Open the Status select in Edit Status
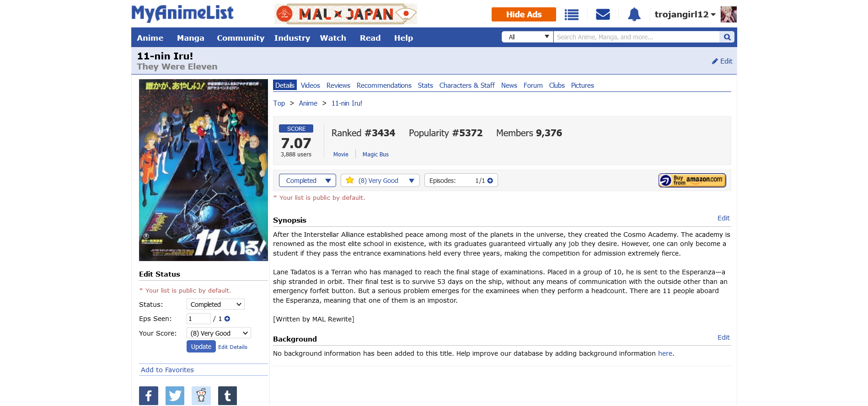This screenshot has height=406, width=868. coord(215,304)
